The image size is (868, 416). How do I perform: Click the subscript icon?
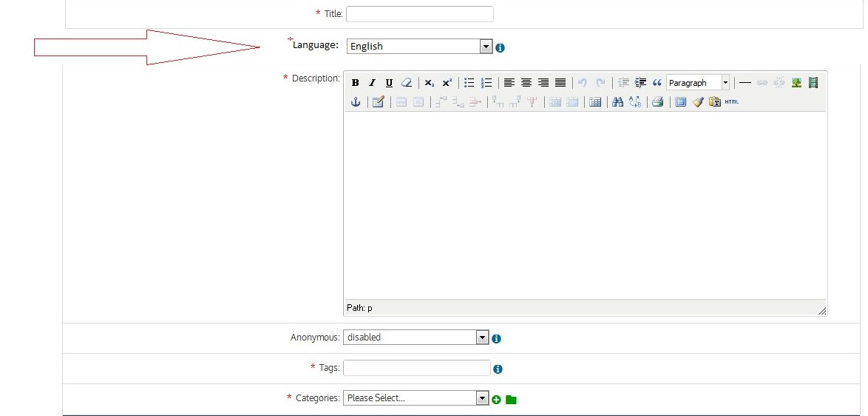[x=430, y=83]
